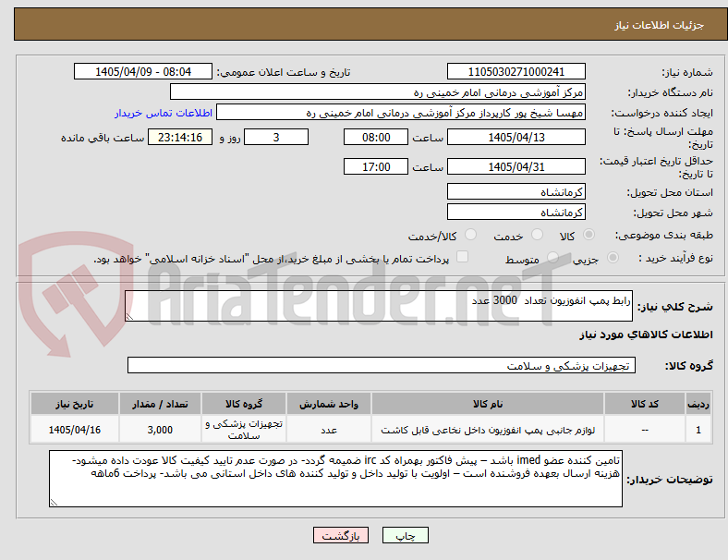Click the quantity cell 3,000

tap(160, 430)
